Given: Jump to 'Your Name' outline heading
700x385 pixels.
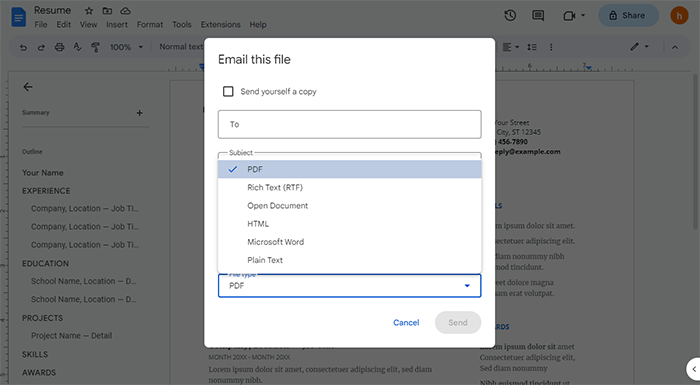Looking at the screenshot, I should pyautogui.click(x=43, y=173).
